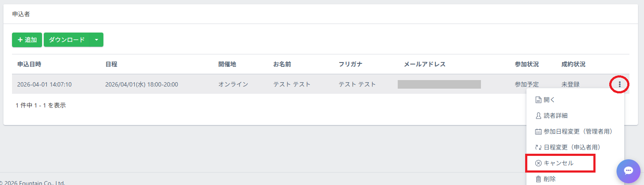Click the swap icon beside 日程変更
The width and height of the screenshot is (644, 185).
click(x=538, y=147)
